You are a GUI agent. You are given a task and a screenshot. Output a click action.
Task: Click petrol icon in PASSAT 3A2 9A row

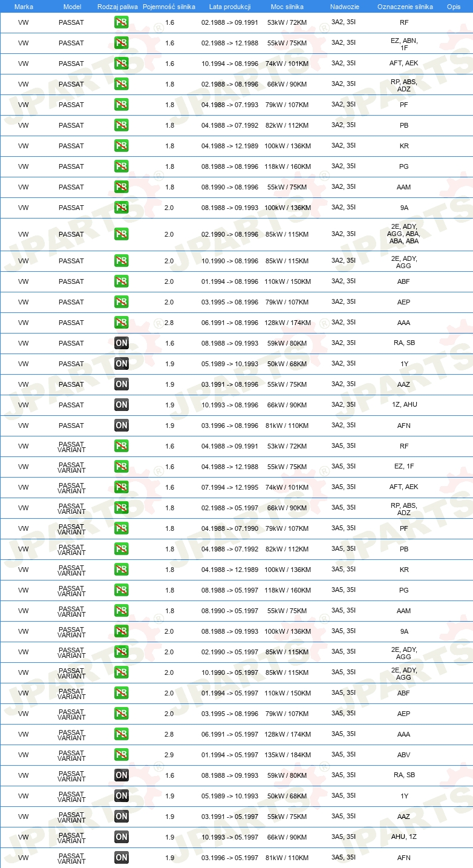[x=122, y=208]
